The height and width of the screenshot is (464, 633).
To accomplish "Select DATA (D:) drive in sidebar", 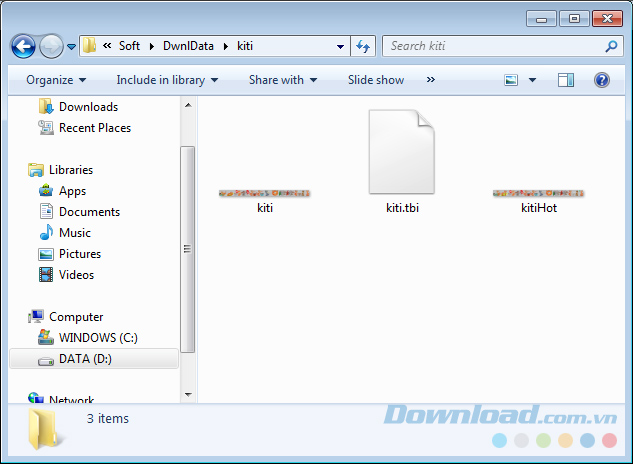I will point(84,359).
